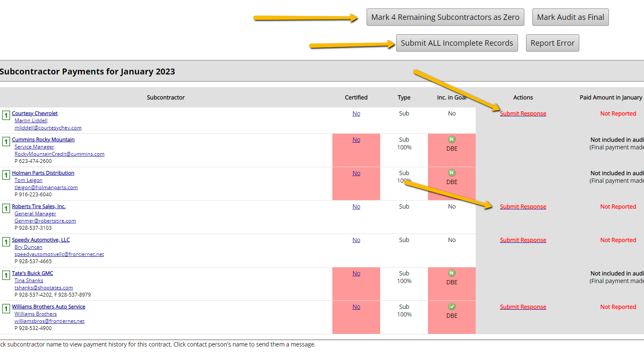
Task: Click Tina Shanks contact link
Action: 28,280
